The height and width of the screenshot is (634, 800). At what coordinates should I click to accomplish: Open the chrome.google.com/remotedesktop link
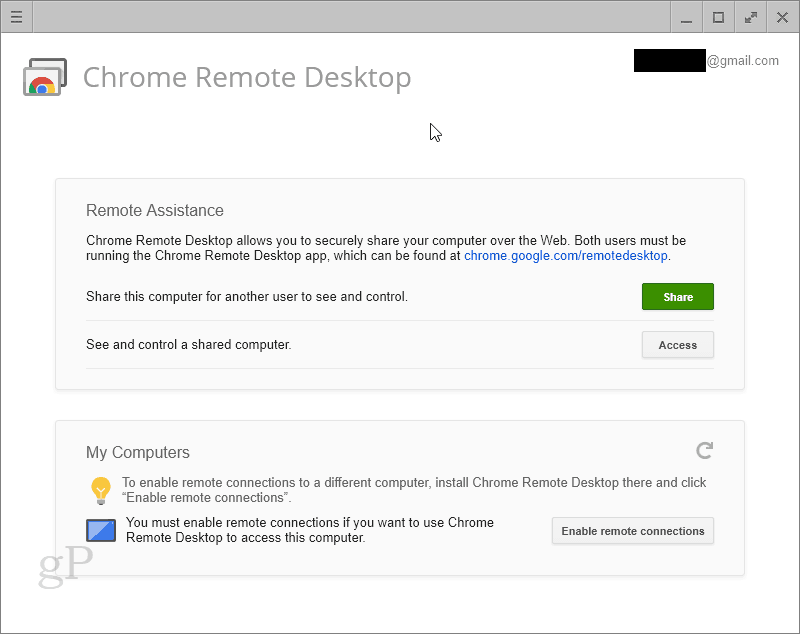click(x=566, y=256)
